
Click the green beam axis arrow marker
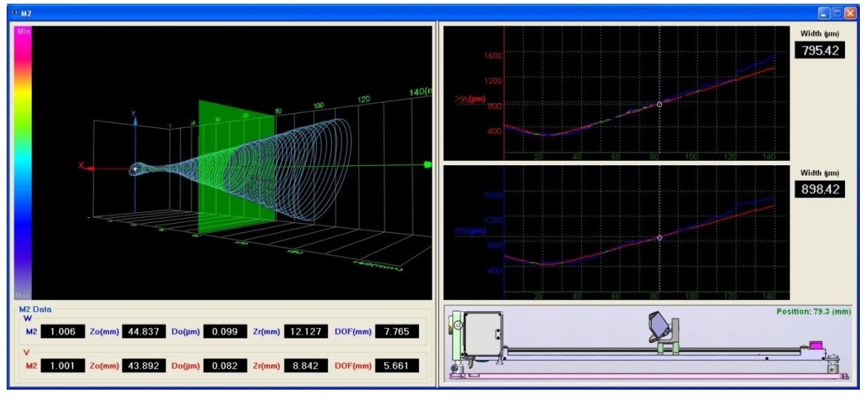coord(427,164)
